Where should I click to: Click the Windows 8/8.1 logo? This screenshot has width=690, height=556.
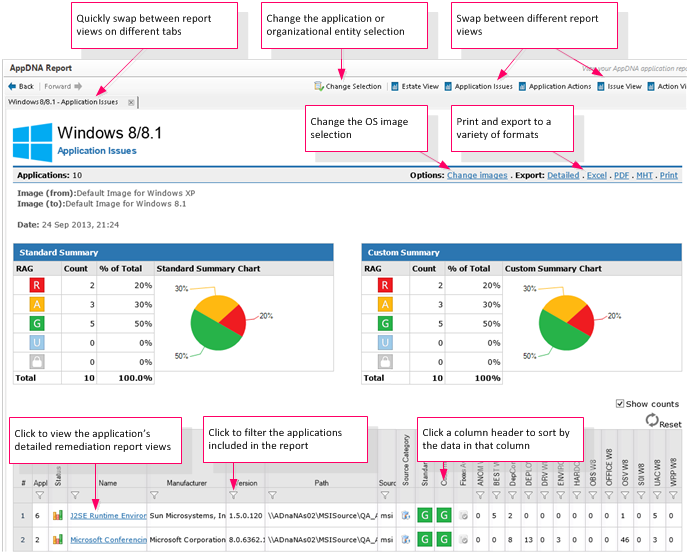(x=33, y=142)
